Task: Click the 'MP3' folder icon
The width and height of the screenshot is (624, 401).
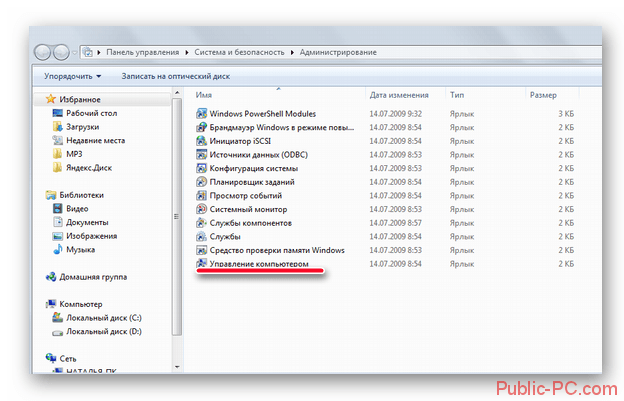Action: [x=58, y=154]
